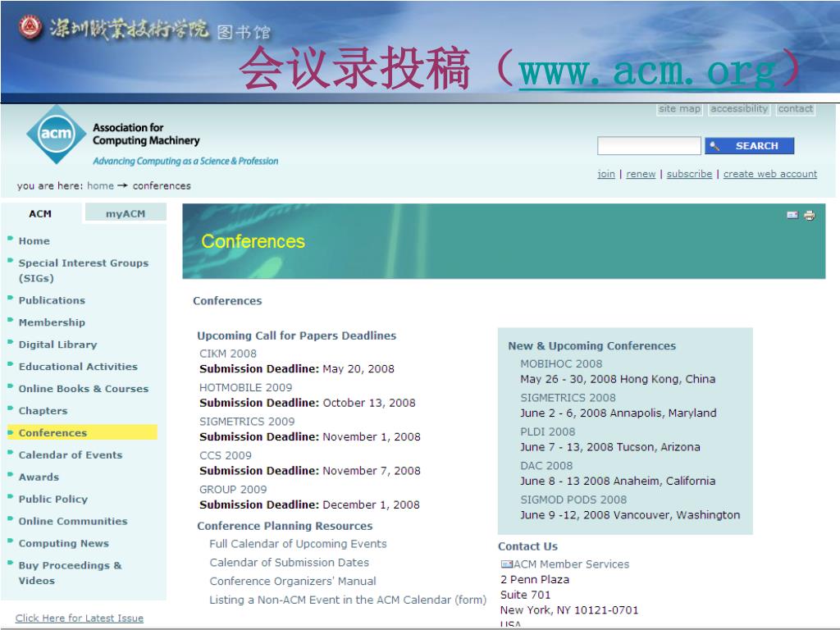Click the envelope icon beside ACM Member Services
Image resolution: width=840 pixels, height=630 pixels.
506,564
